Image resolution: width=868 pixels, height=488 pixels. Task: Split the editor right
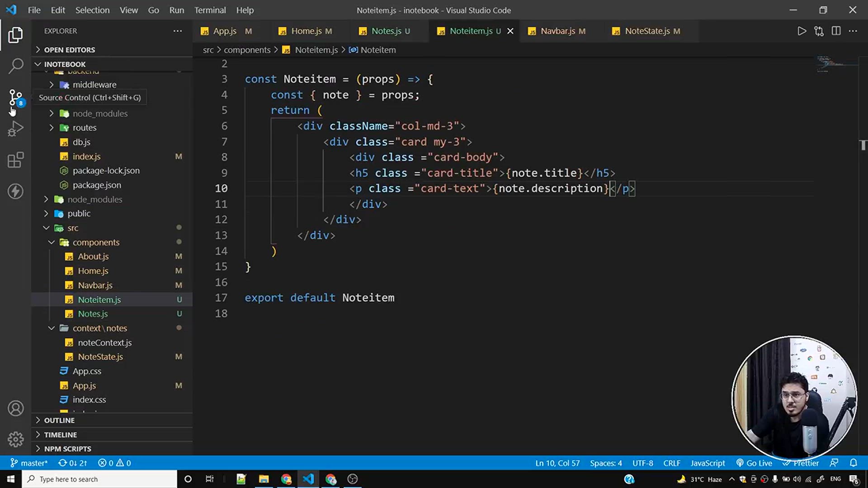(x=836, y=31)
